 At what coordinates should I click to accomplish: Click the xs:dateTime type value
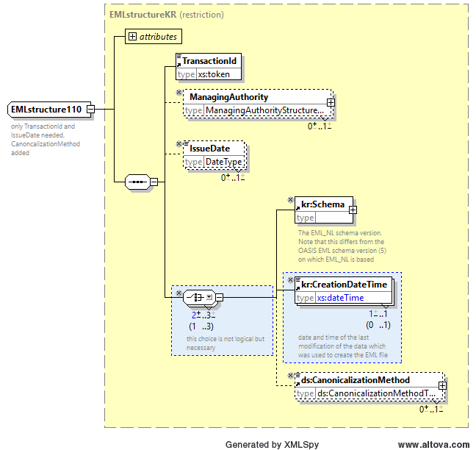(340, 298)
